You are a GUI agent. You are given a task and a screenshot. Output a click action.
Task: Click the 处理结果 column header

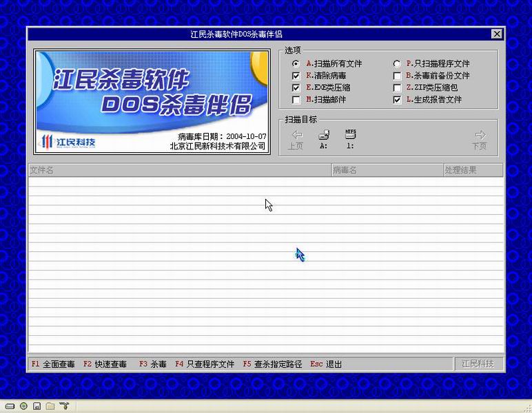click(473, 170)
